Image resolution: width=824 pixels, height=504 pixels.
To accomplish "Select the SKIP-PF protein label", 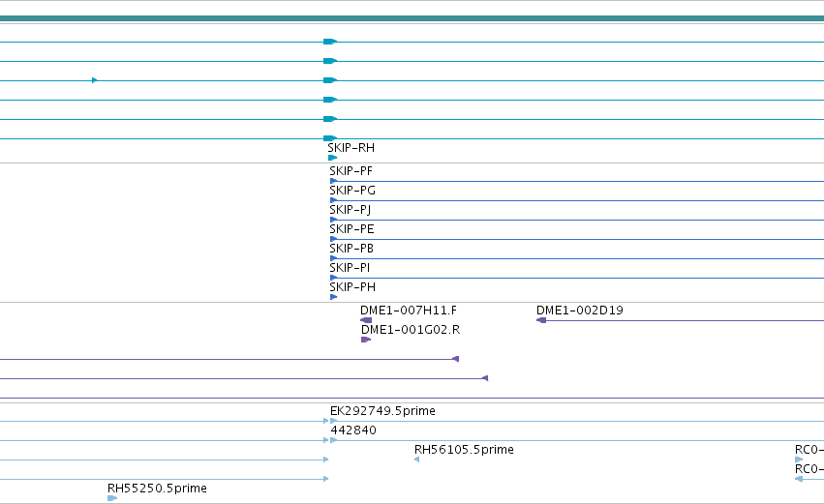I will (x=351, y=171).
